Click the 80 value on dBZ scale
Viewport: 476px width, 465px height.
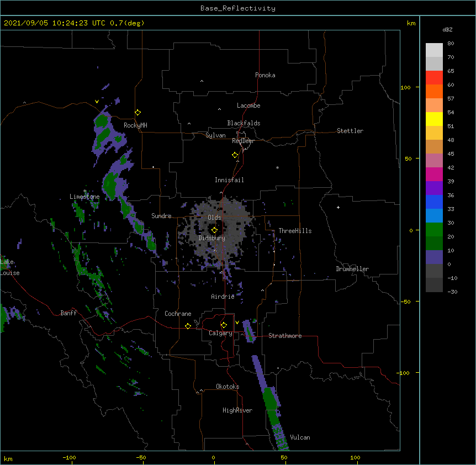coord(451,44)
